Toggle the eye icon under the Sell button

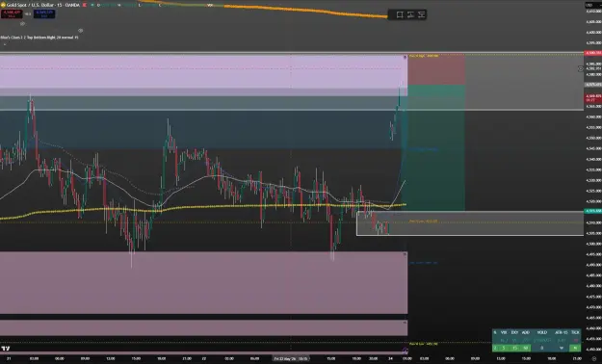pyautogui.click(x=22, y=24)
